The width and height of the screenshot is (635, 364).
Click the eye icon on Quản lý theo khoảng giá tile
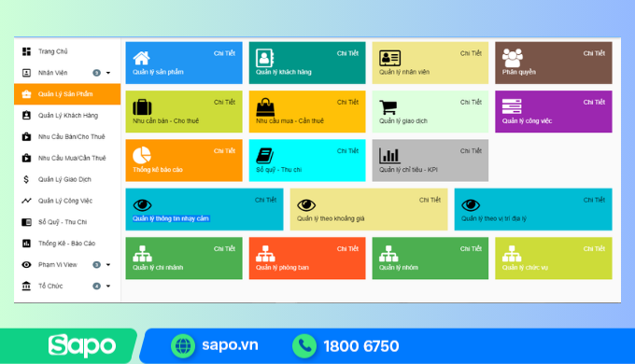point(306,205)
